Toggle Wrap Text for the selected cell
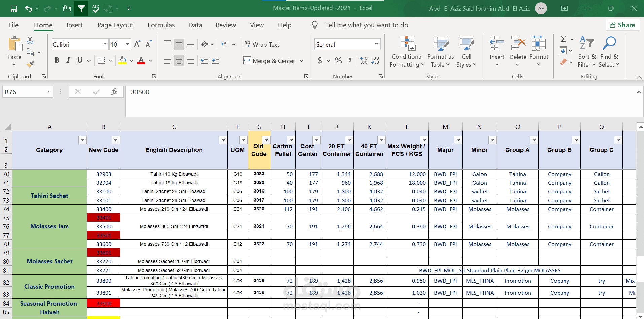 click(x=262, y=44)
